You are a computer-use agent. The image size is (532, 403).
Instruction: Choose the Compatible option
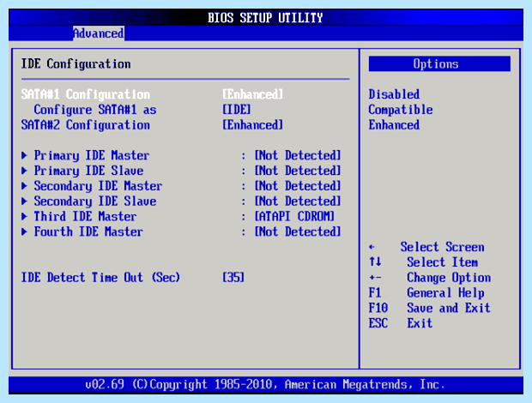(401, 110)
